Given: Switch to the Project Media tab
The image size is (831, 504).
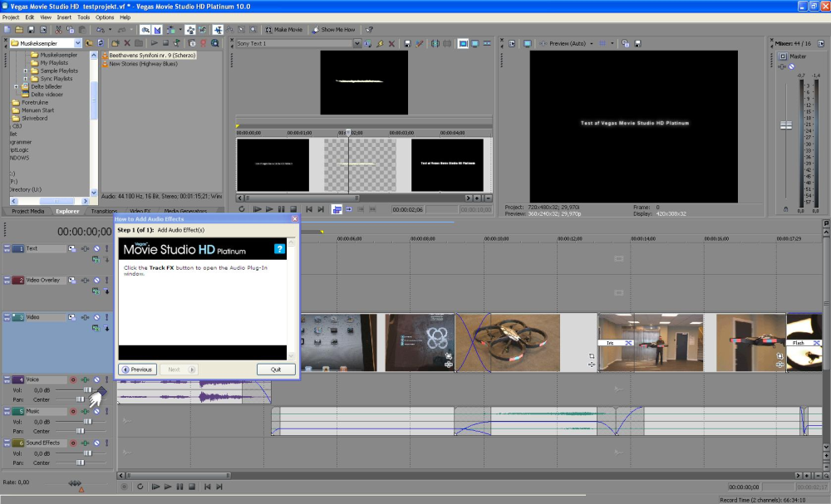Looking at the screenshot, I should (27, 211).
